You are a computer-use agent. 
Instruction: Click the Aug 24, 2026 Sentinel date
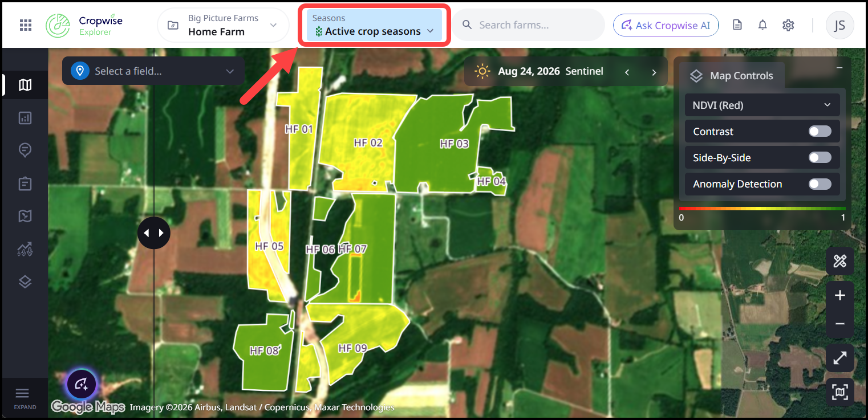[550, 72]
